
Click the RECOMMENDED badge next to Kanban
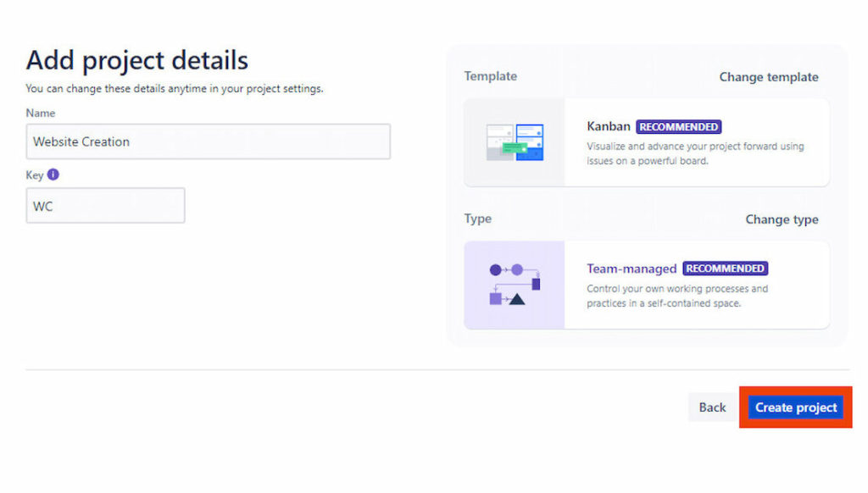click(678, 126)
